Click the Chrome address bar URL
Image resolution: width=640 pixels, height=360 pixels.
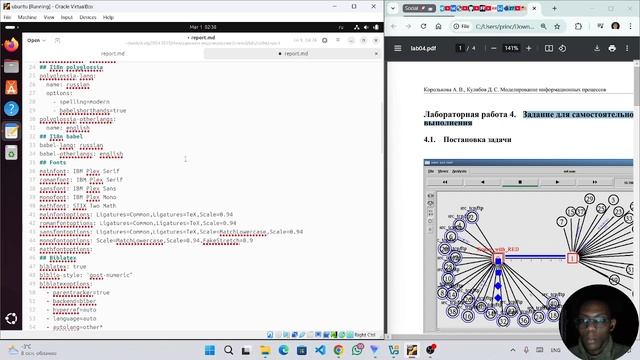click(x=504, y=26)
